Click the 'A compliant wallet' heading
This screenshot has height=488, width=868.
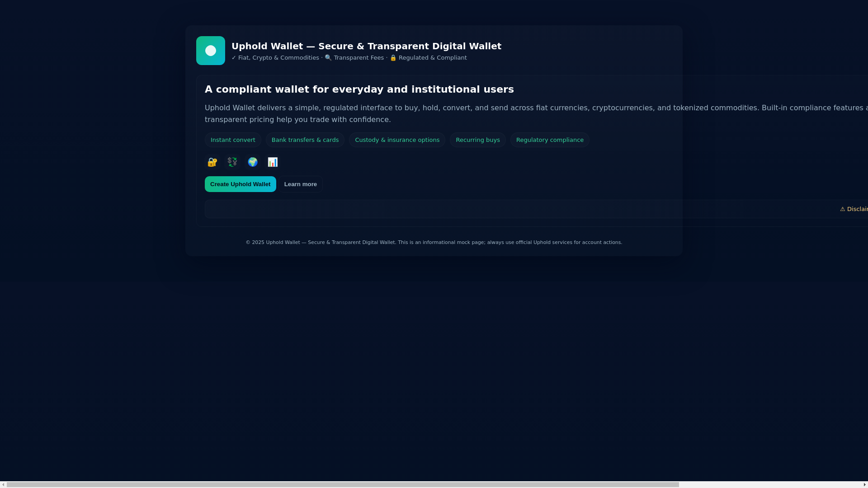359,89
